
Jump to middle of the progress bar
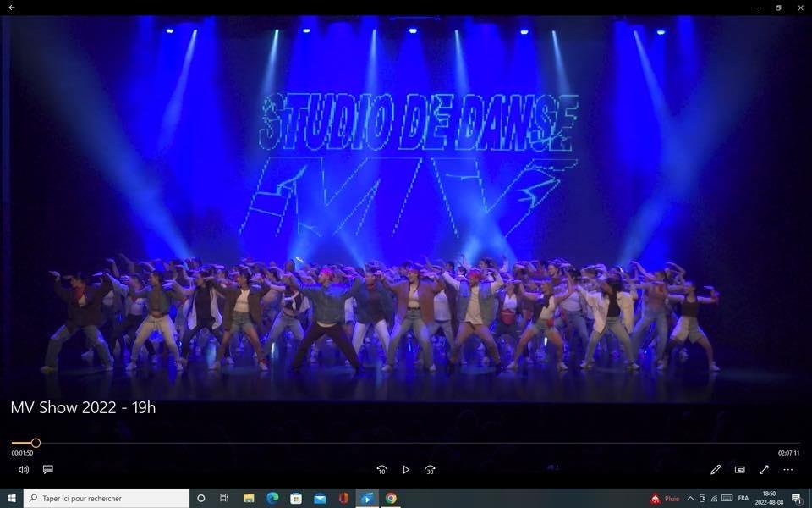(406, 443)
